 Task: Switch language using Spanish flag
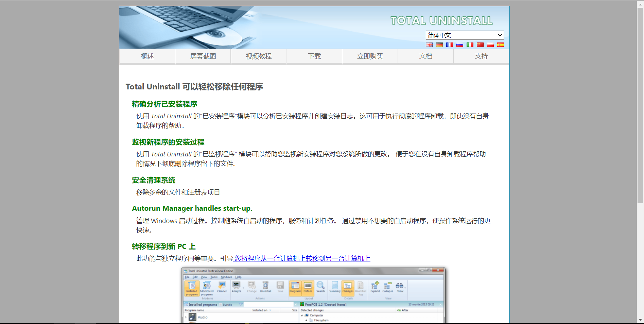coord(501,45)
